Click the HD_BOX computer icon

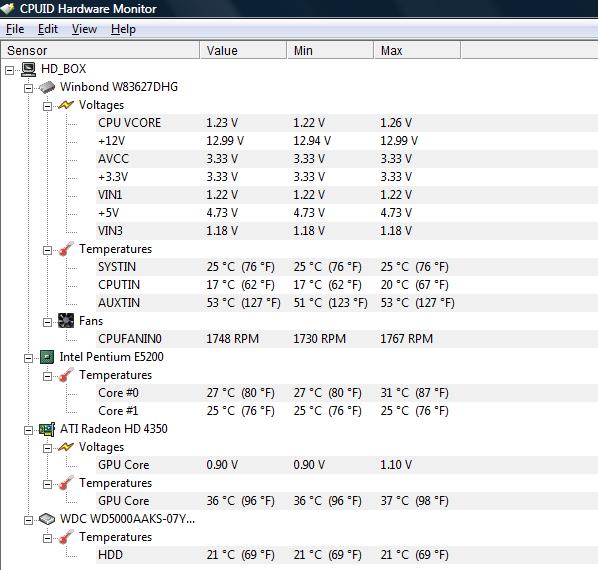(x=28, y=69)
